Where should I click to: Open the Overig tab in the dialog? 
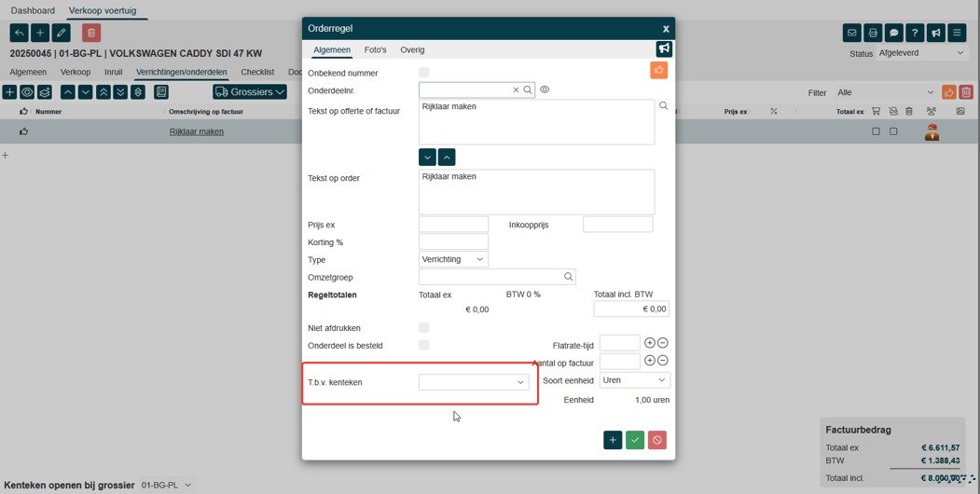point(412,50)
